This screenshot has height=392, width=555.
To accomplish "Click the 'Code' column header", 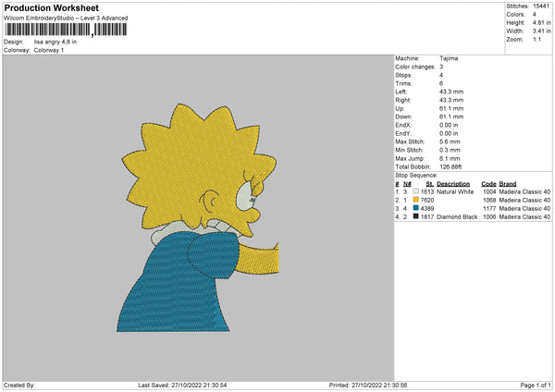I will point(488,184).
